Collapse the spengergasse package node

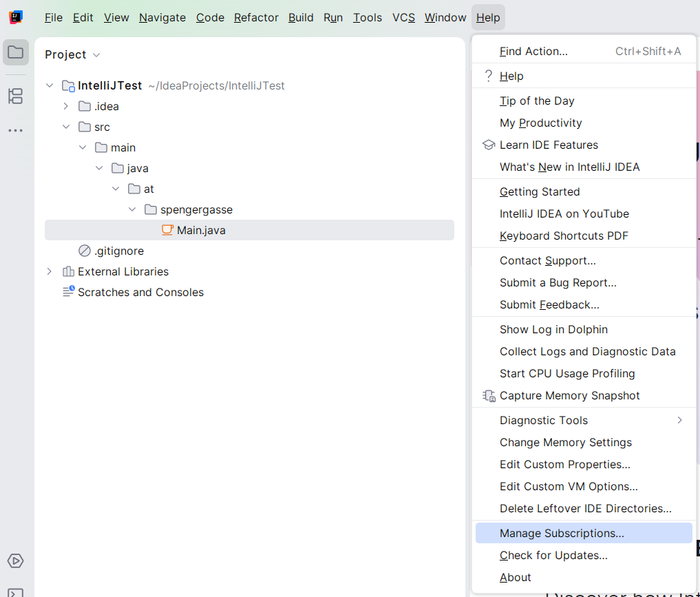coord(132,209)
